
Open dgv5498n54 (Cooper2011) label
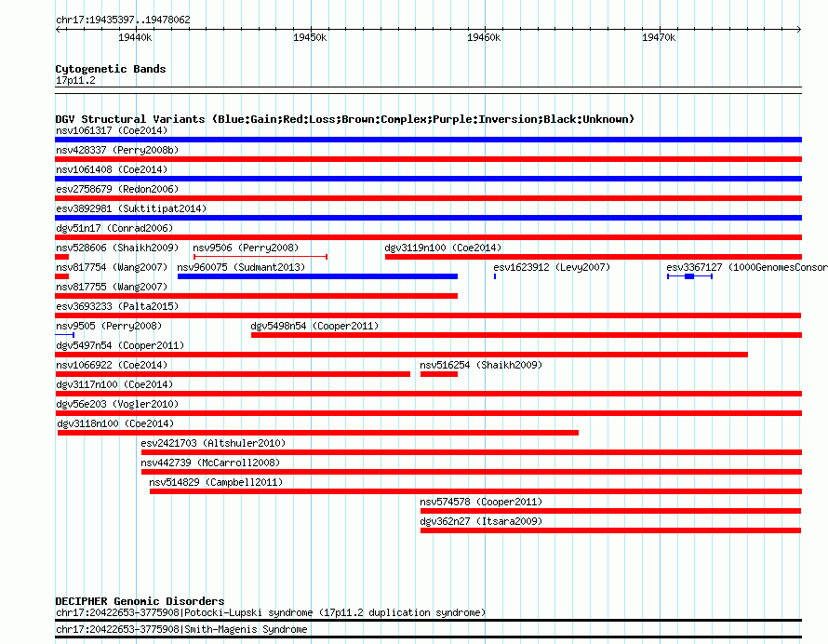(x=314, y=326)
